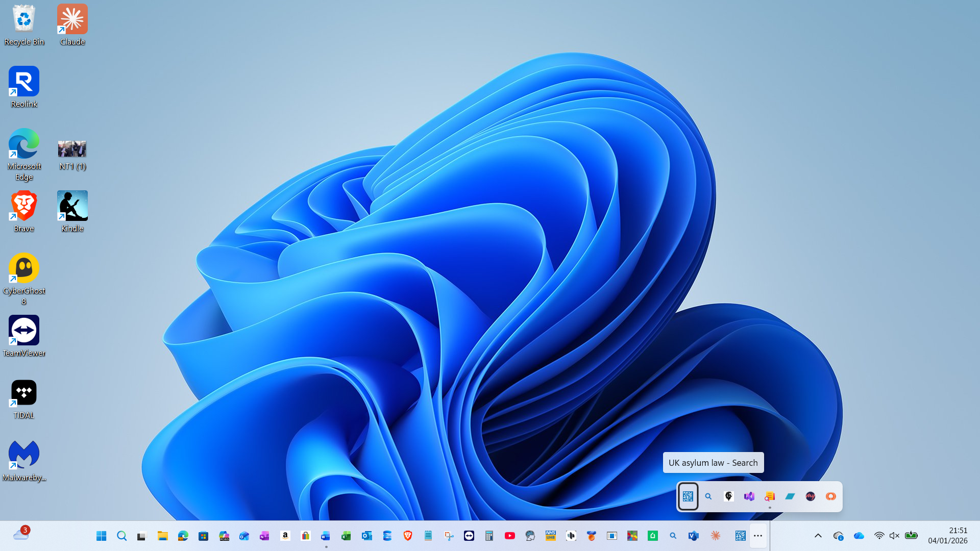Open the YouTube taskbar icon

[509, 536]
